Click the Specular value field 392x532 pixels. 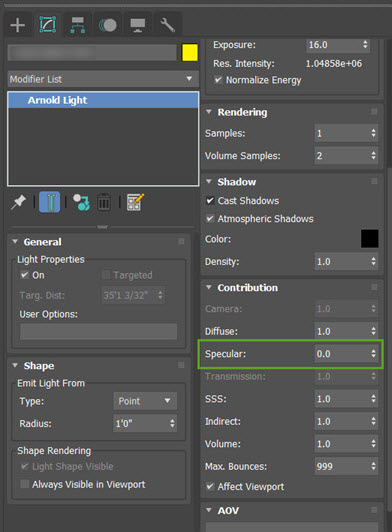pyautogui.click(x=346, y=354)
